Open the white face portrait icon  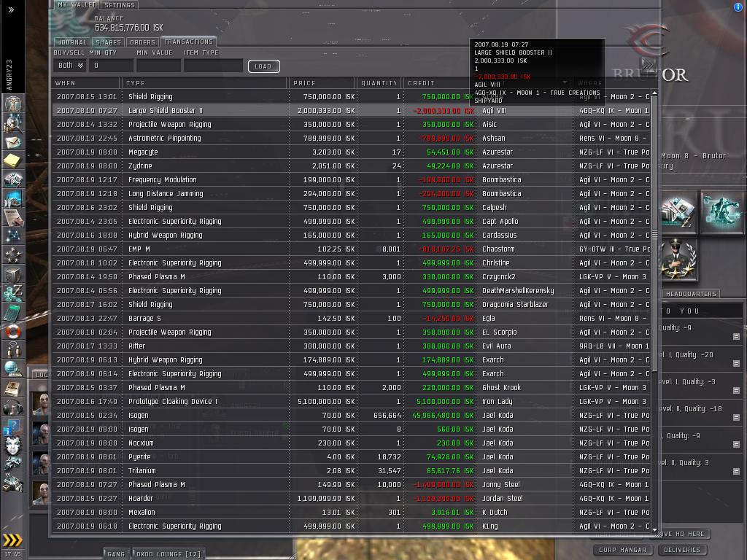pyautogui.click(x=12, y=446)
